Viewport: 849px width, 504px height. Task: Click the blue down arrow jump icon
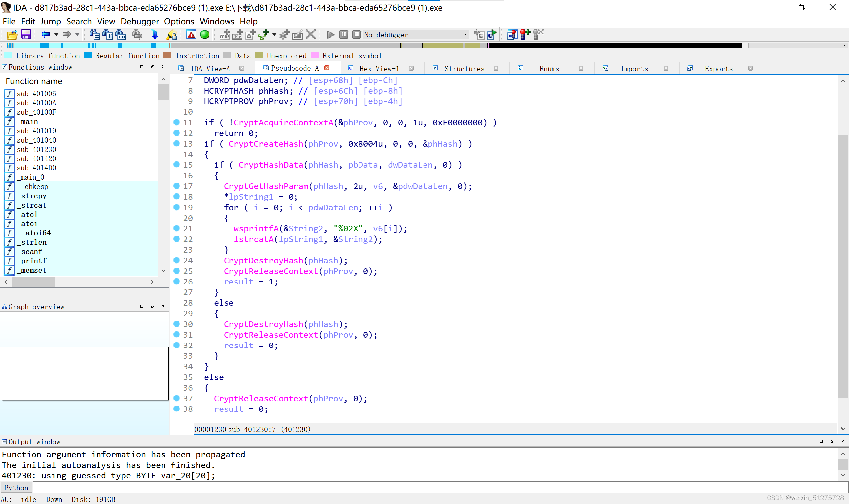coord(155,34)
